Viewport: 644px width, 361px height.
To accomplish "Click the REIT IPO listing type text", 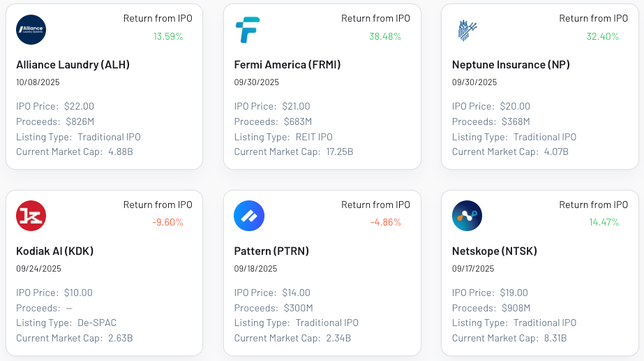I will coord(314,137).
